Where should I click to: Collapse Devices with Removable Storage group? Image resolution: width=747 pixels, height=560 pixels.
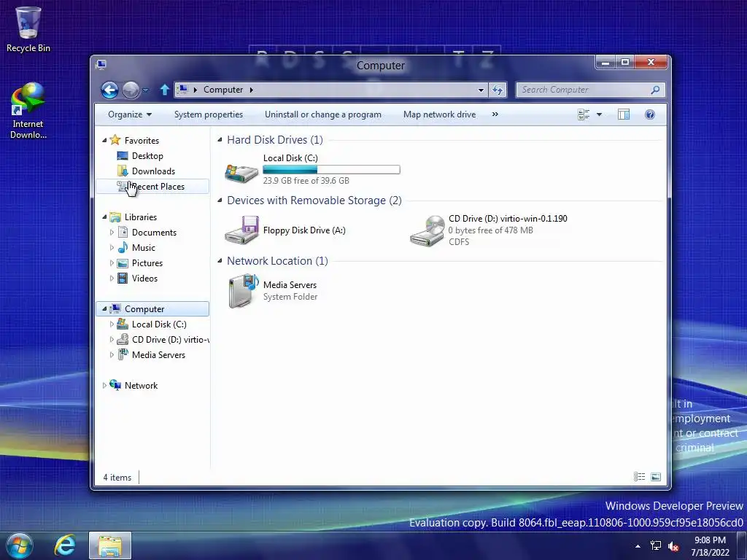[x=220, y=200]
